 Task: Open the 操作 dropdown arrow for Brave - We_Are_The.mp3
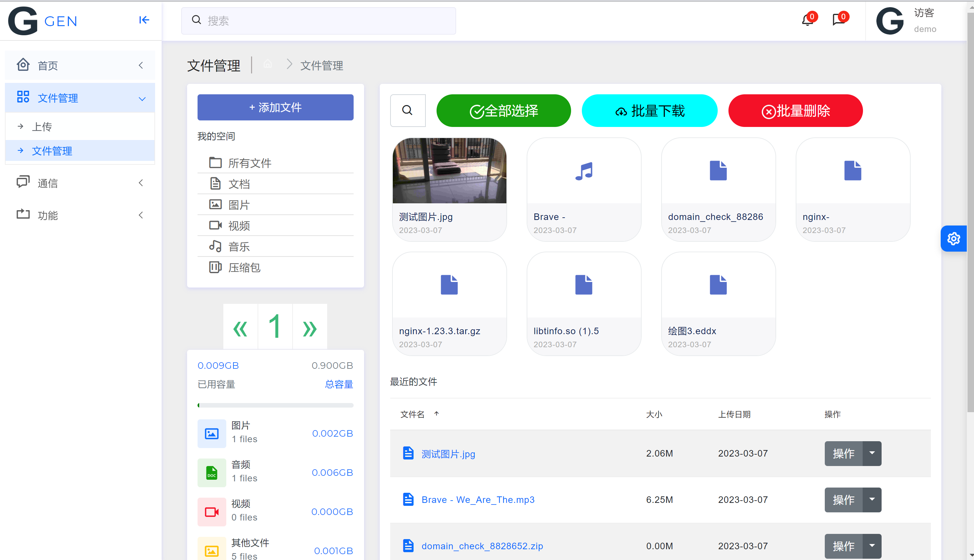871,499
